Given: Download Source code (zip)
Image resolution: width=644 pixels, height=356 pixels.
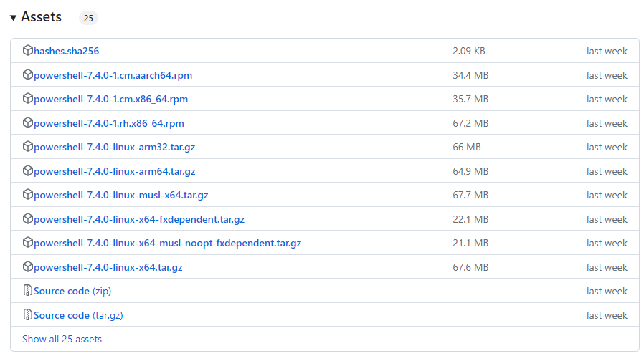Looking at the screenshot, I should click(x=72, y=292).
